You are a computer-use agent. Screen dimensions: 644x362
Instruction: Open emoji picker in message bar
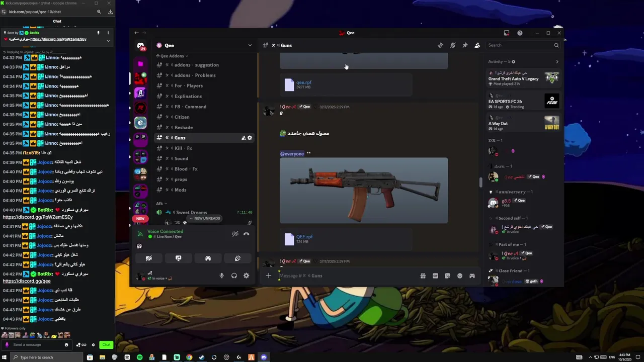(460, 276)
